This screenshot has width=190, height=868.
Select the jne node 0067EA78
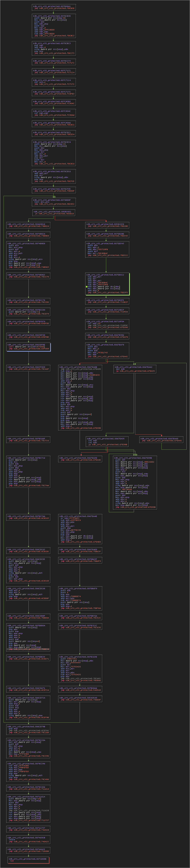coord(107,350)
